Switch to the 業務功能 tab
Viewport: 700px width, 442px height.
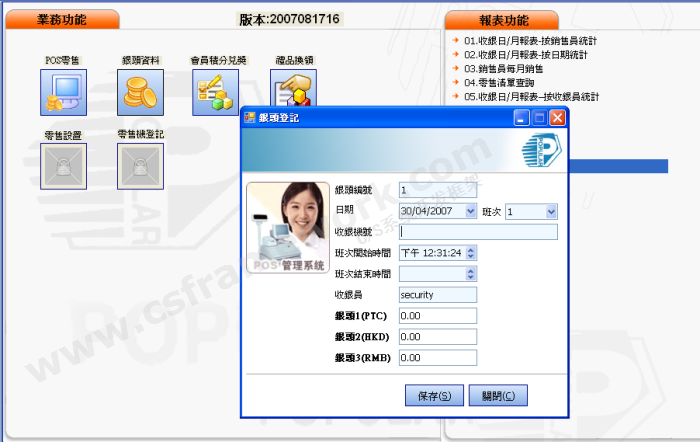pos(63,19)
